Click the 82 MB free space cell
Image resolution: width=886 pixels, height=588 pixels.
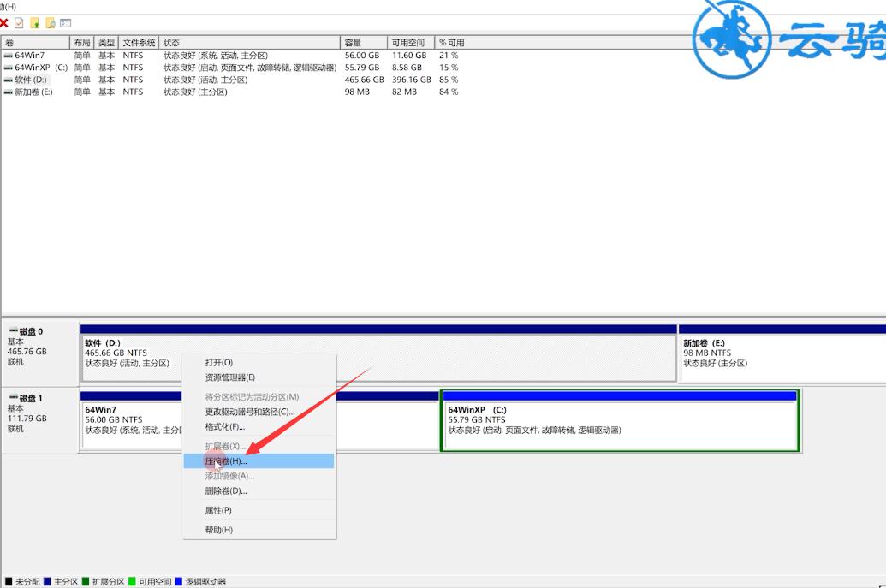(405, 92)
